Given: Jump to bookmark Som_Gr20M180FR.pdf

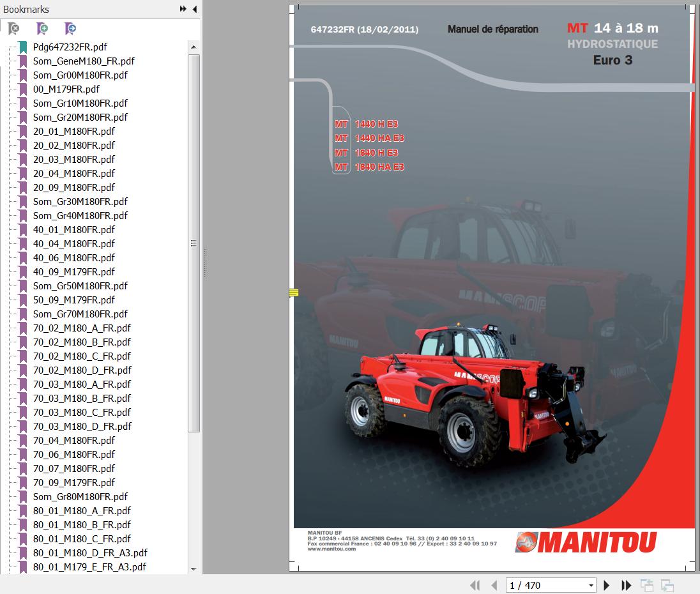Looking at the screenshot, I should 80,118.
